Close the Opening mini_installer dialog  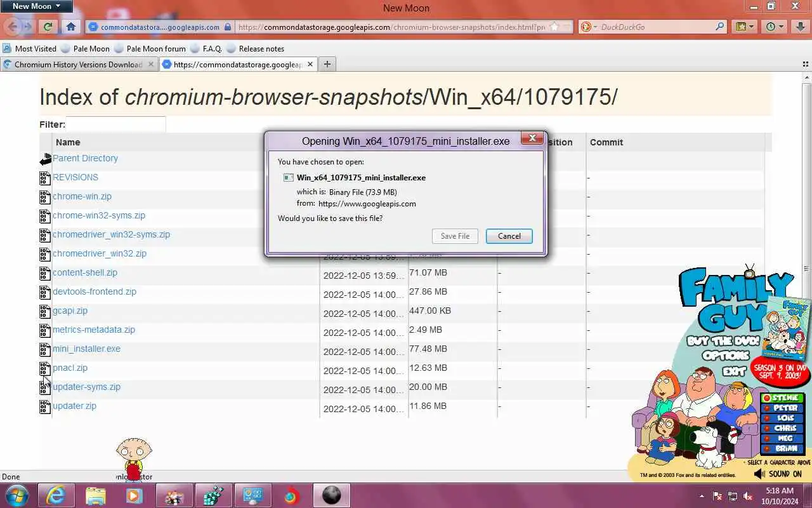(533, 138)
